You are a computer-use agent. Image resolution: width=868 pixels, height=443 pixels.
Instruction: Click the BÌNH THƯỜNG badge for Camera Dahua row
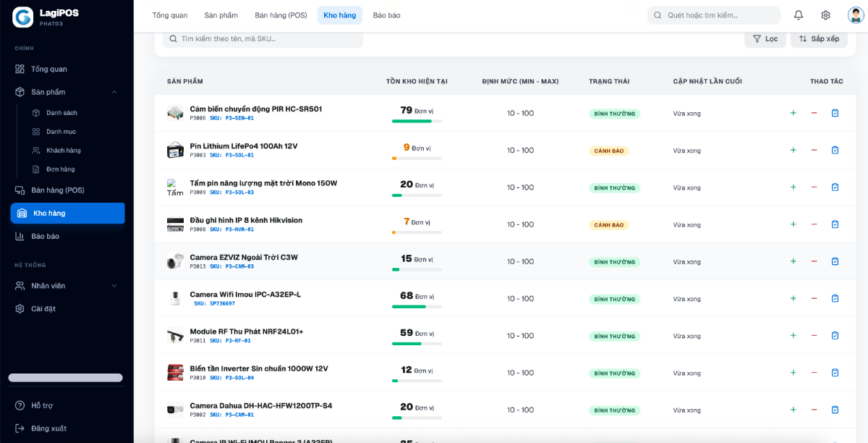(615, 410)
